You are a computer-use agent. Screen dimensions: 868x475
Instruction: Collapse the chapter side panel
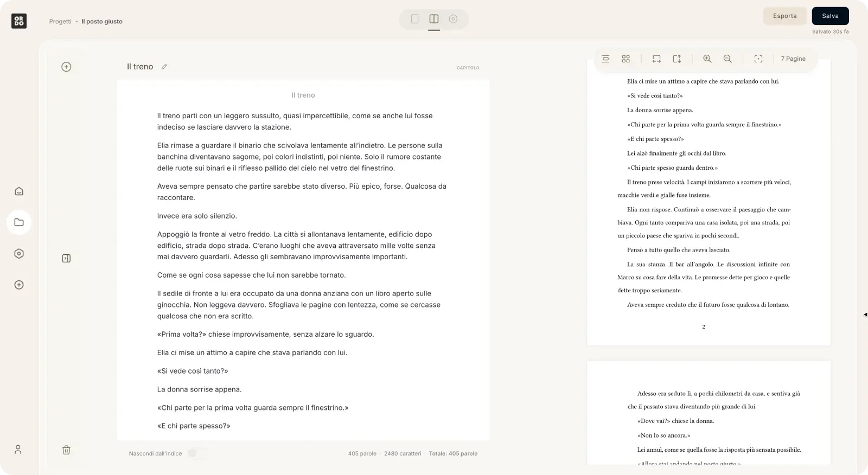[66, 259]
